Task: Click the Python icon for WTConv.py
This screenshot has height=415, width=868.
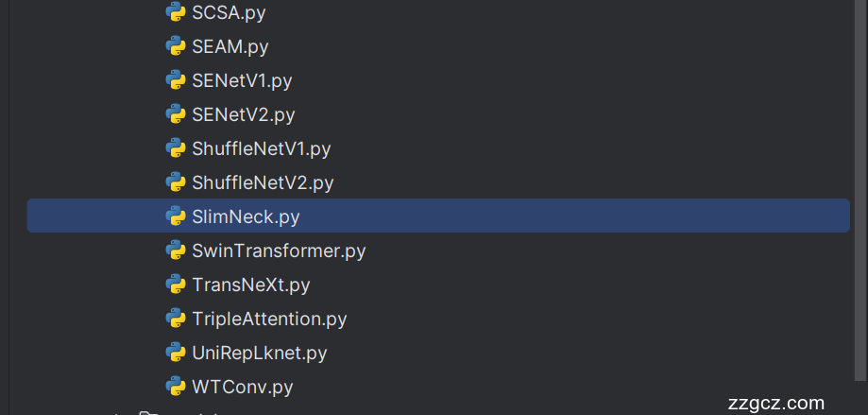Action: pyautogui.click(x=175, y=387)
